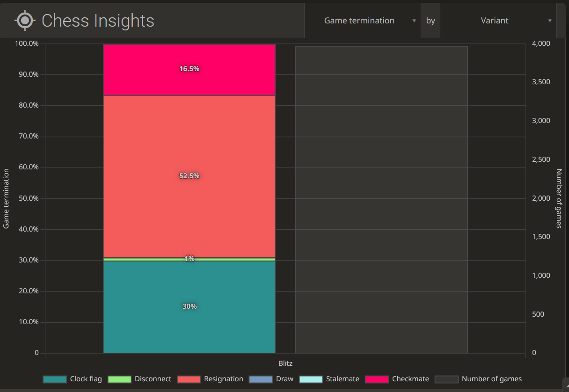569x392 pixels.
Task: Click the 2,000 right axis label
Action: (x=541, y=198)
